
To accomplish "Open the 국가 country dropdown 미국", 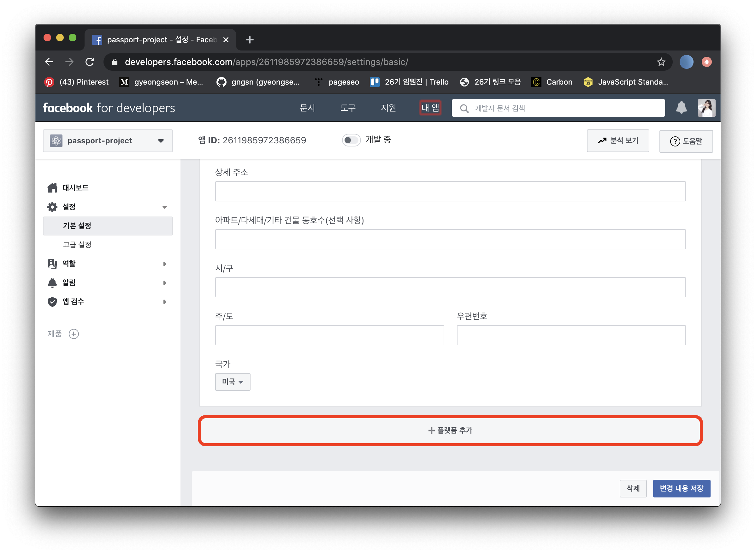I will [x=233, y=382].
